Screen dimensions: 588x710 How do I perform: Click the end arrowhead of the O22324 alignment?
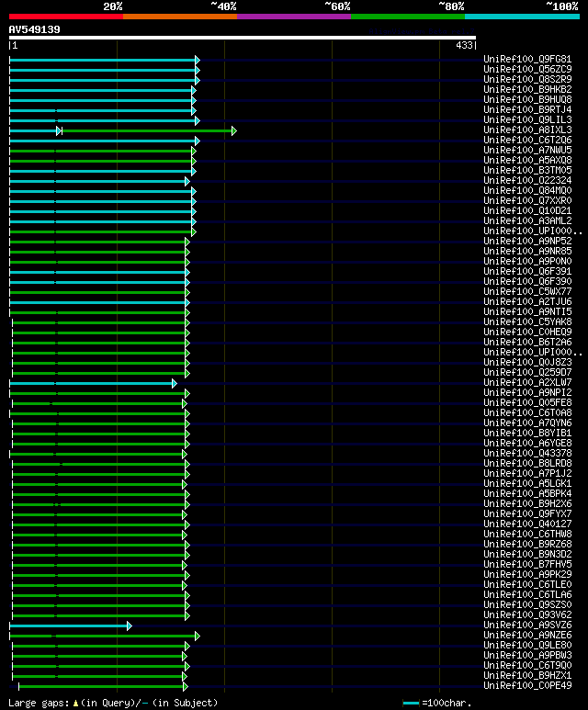coord(187,181)
